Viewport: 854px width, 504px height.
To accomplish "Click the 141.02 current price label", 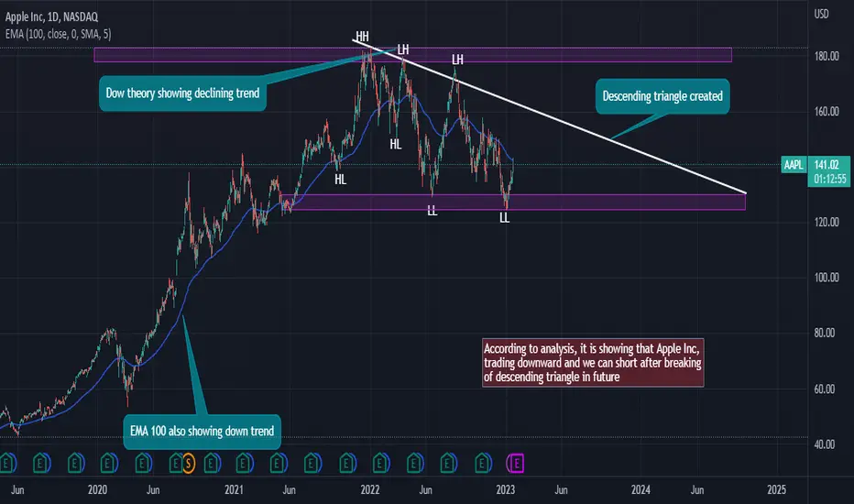I will point(826,165).
